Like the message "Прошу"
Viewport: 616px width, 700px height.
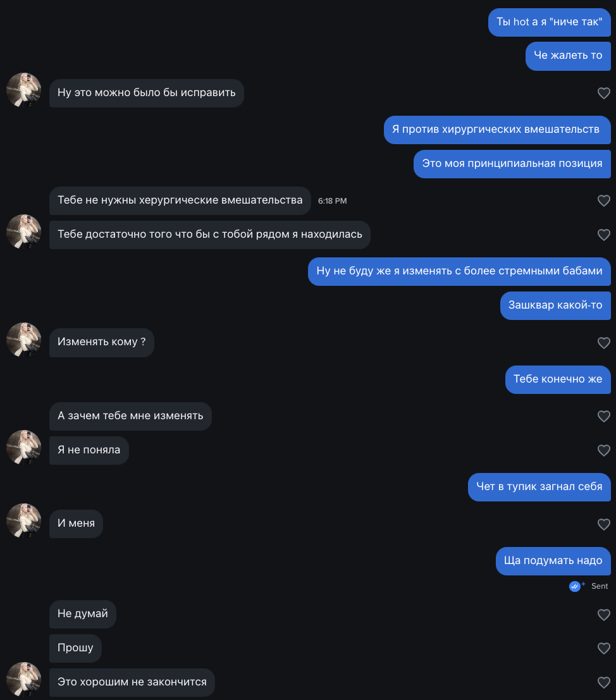(x=604, y=648)
